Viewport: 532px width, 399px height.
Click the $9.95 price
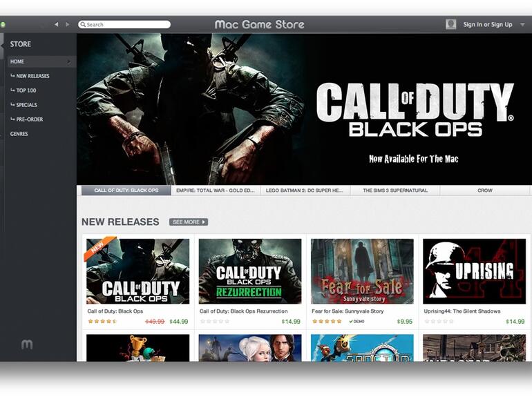405,322
